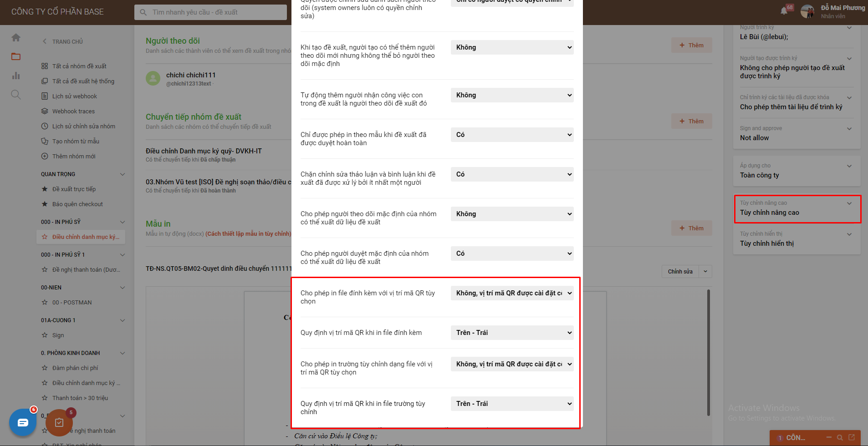Screen dimensions: 868x446
Task: Click star beside Thanh toán > 30 triệu
Action: pyautogui.click(x=45, y=398)
